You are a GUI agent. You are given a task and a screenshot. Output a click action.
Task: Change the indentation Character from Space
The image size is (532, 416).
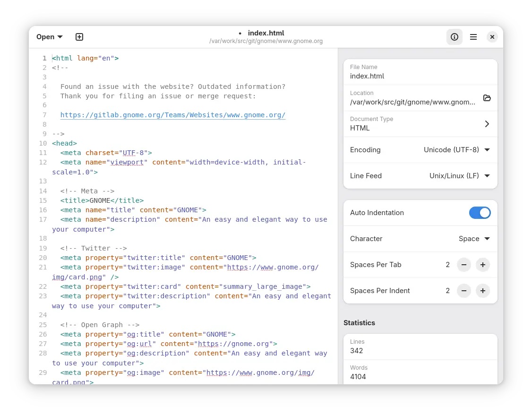coord(474,239)
